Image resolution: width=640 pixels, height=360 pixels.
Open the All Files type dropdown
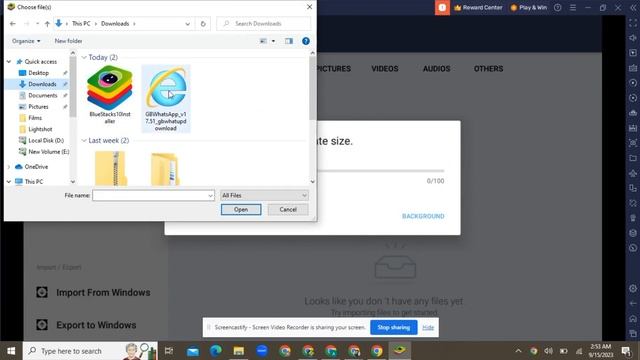point(264,196)
